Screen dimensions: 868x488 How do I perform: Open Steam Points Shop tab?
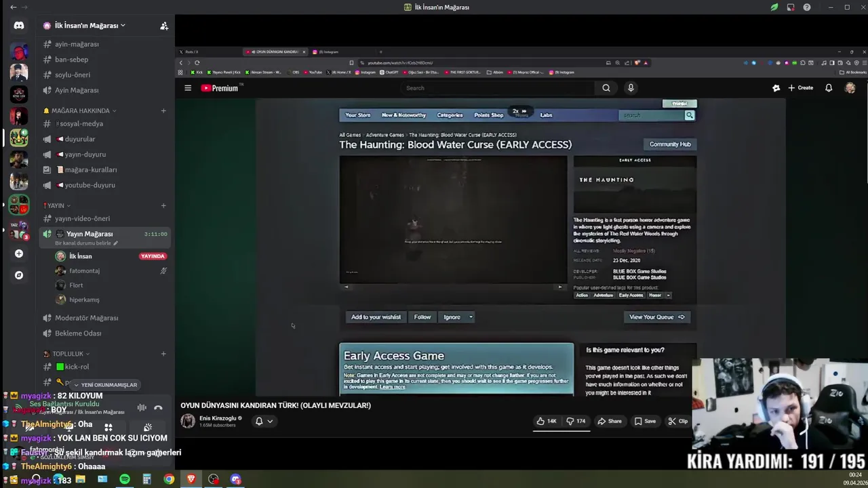[489, 115]
